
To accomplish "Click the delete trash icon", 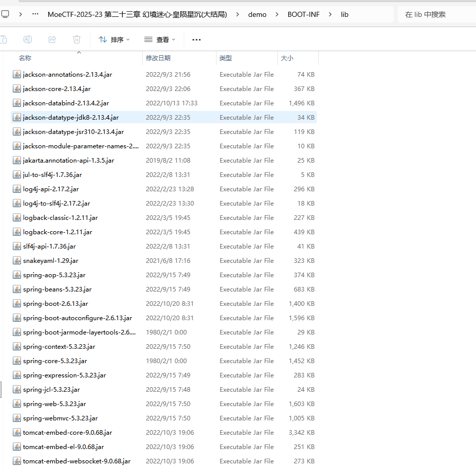I will point(77,39).
